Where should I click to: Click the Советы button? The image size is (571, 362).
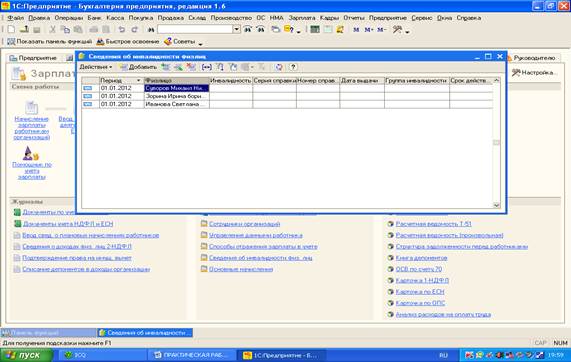(x=180, y=42)
